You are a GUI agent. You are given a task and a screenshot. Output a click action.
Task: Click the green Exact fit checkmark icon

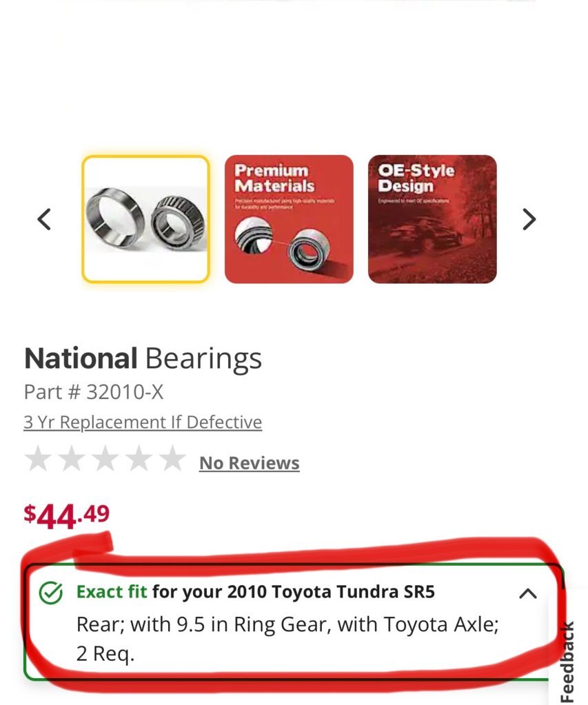tap(51, 593)
